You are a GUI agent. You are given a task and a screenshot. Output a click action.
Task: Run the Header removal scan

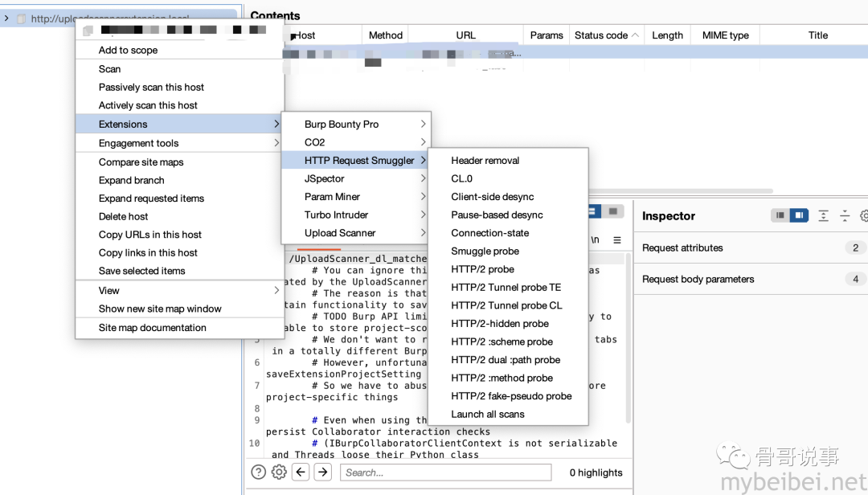point(508,161)
